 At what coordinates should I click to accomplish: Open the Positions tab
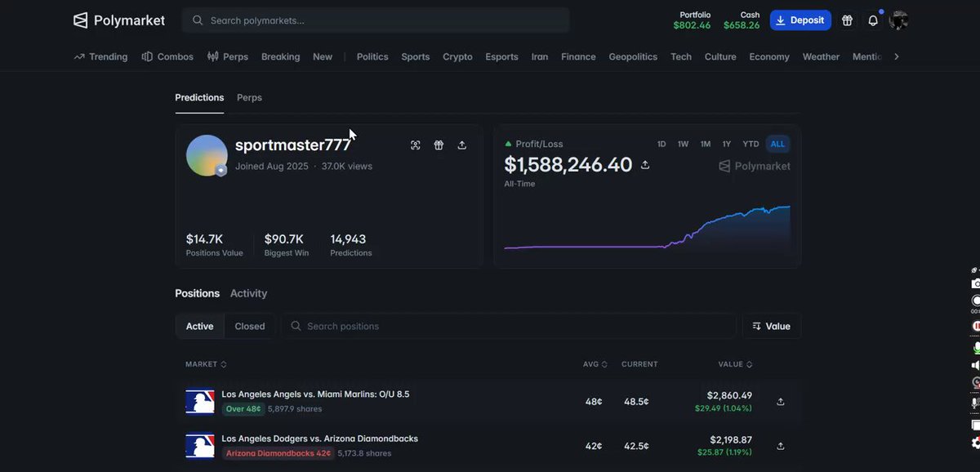coord(197,293)
